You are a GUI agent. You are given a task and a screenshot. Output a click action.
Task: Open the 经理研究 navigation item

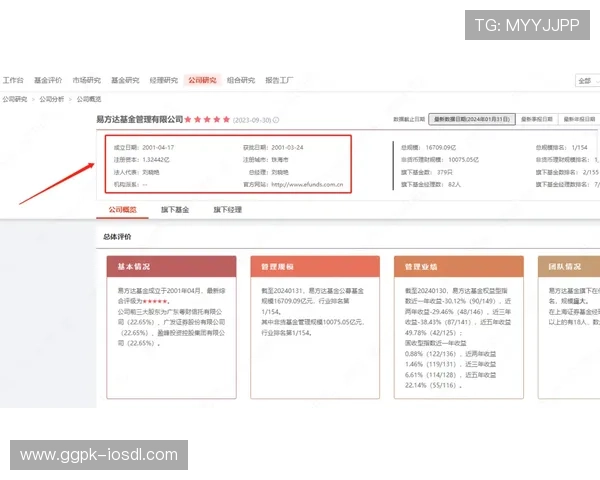164,80
